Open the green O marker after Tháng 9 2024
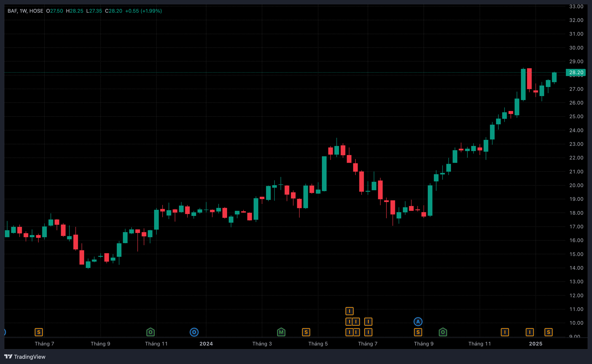 443,332
